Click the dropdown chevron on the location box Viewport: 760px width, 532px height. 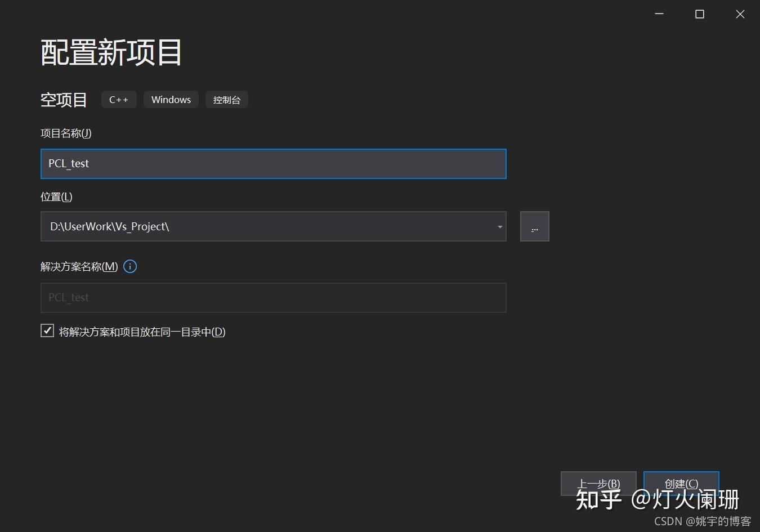[x=499, y=226]
